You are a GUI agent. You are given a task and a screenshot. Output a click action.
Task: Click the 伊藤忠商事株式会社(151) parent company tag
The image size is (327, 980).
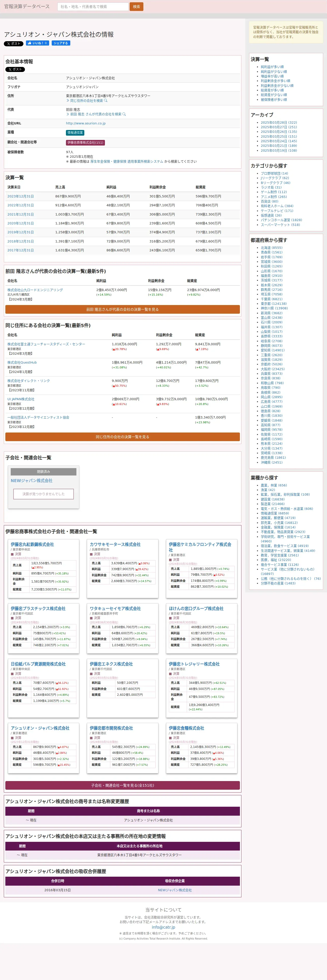pos(85,143)
